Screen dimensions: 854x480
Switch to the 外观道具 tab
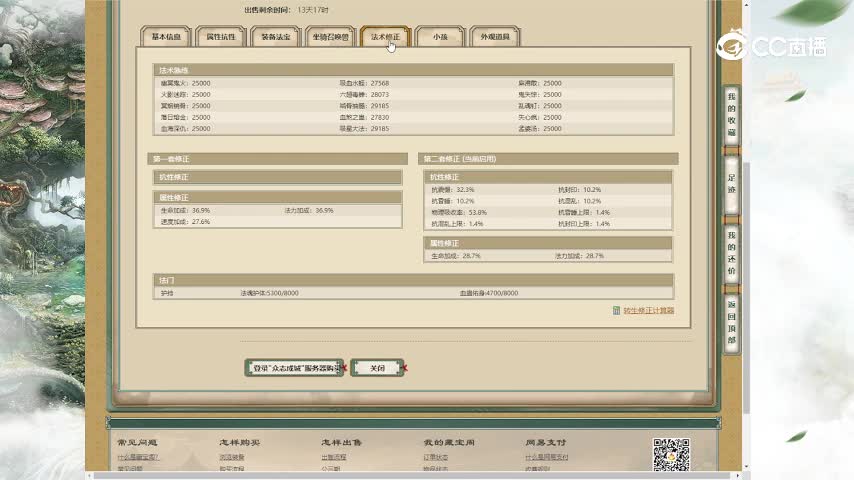pos(495,37)
